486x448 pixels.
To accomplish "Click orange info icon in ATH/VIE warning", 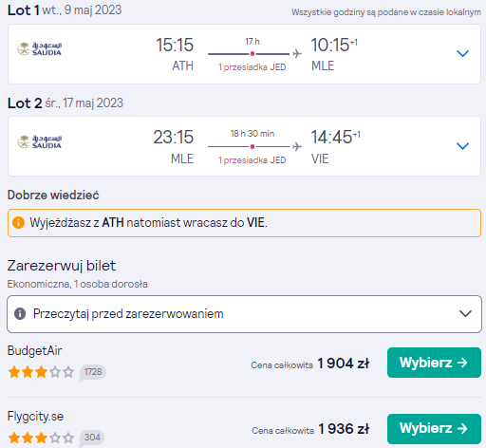I will click(x=18, y=222).
